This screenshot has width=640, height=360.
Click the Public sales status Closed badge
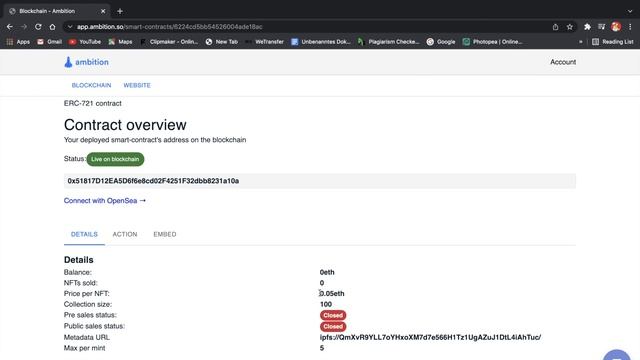(333, 327)
